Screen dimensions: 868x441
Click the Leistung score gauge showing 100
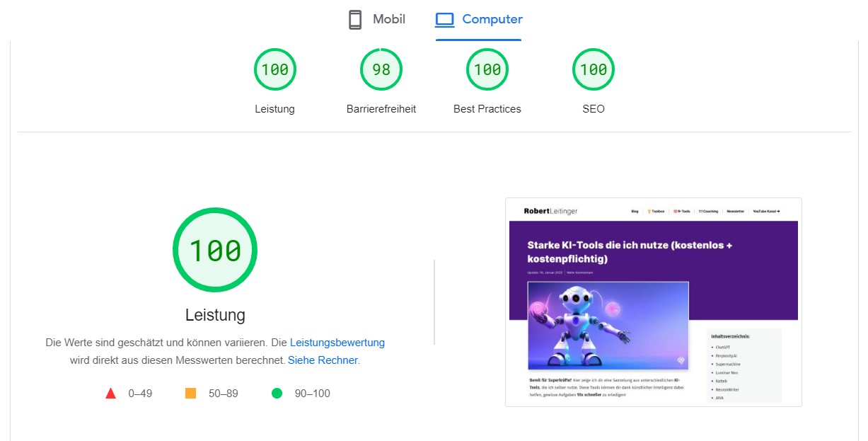tap(274, 69)
